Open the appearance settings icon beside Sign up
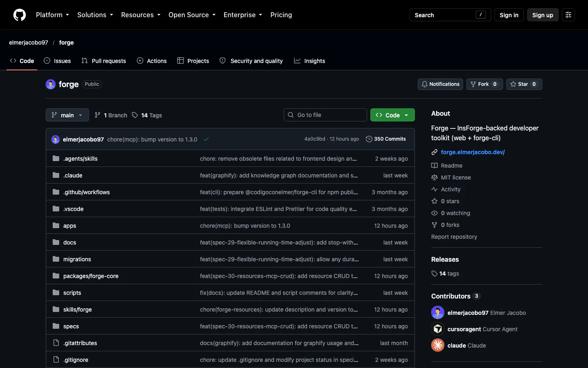 pyautogui.click(x=568, y=15)
